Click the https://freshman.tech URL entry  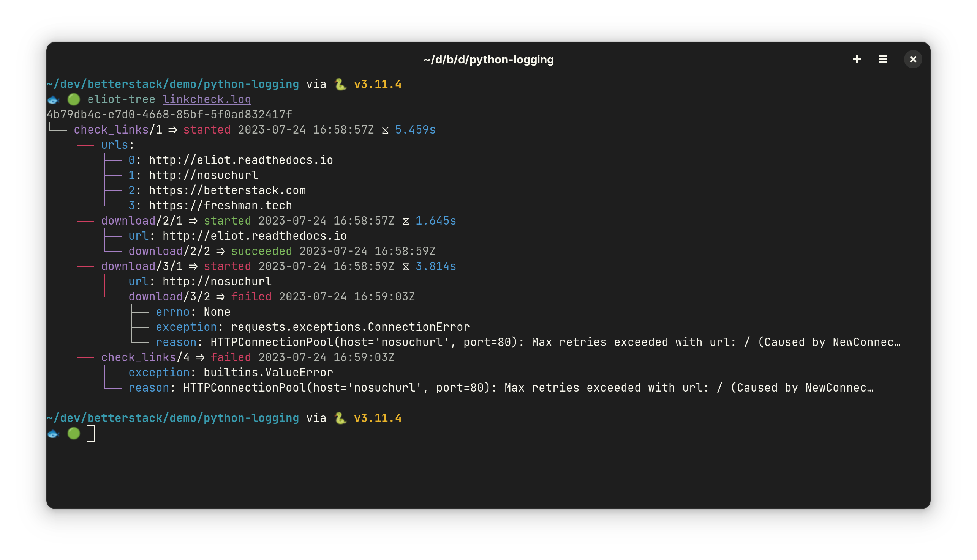tap(220, 206)
